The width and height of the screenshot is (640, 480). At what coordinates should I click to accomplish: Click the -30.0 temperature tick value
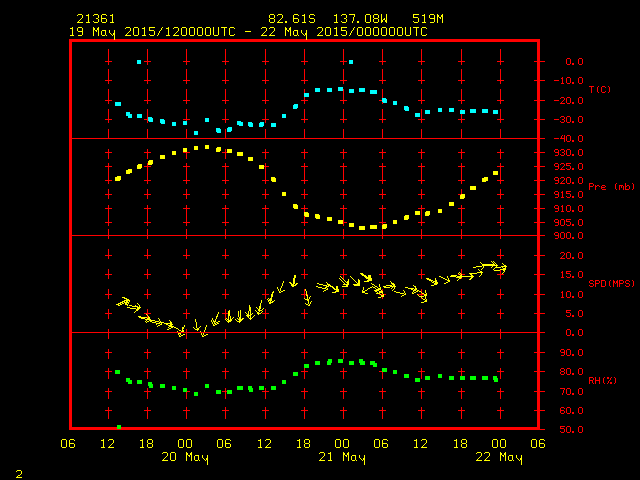coord(569,120)
